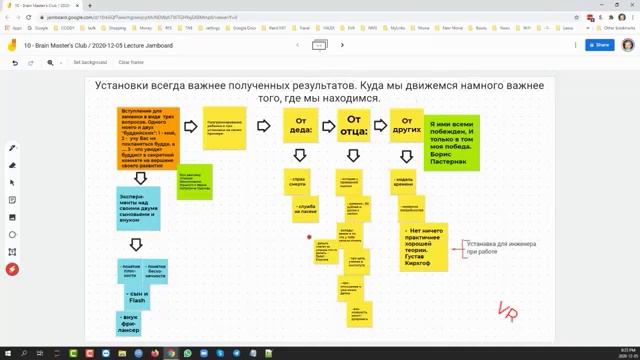Open the Windows Start menu
Screen dimensions: 640x360
(7, 353)
